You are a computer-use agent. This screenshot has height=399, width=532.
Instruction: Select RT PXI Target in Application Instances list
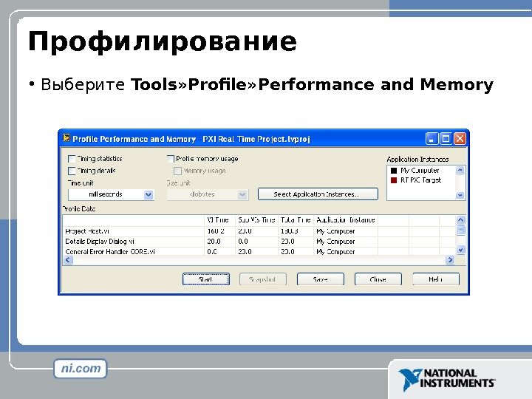[x=420, y=180]
